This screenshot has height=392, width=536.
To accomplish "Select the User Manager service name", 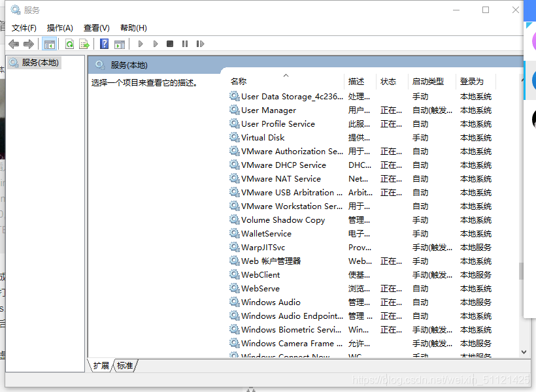I will (x=269, y=110).
